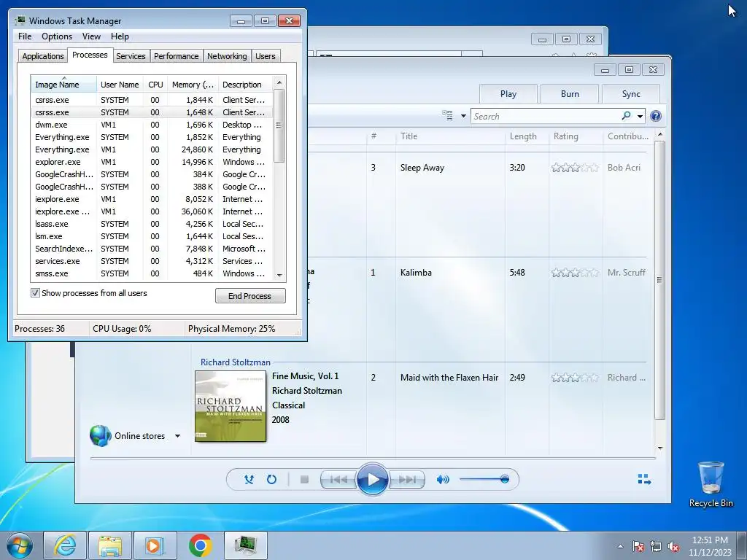Click the End Process button
The image size is (747, 560).
250,296
